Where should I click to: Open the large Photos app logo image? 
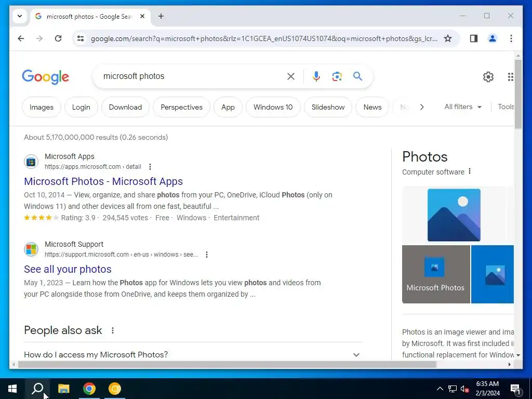coord(454,215)
